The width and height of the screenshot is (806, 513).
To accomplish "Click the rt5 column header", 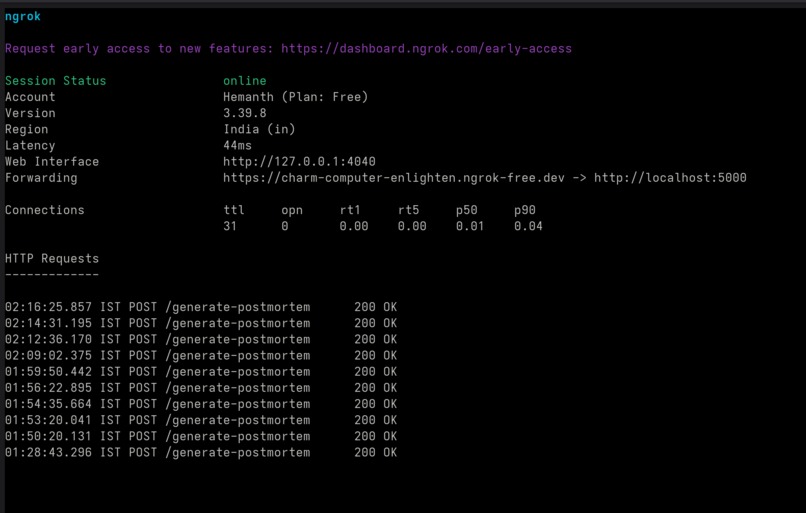I will [409, 210].
